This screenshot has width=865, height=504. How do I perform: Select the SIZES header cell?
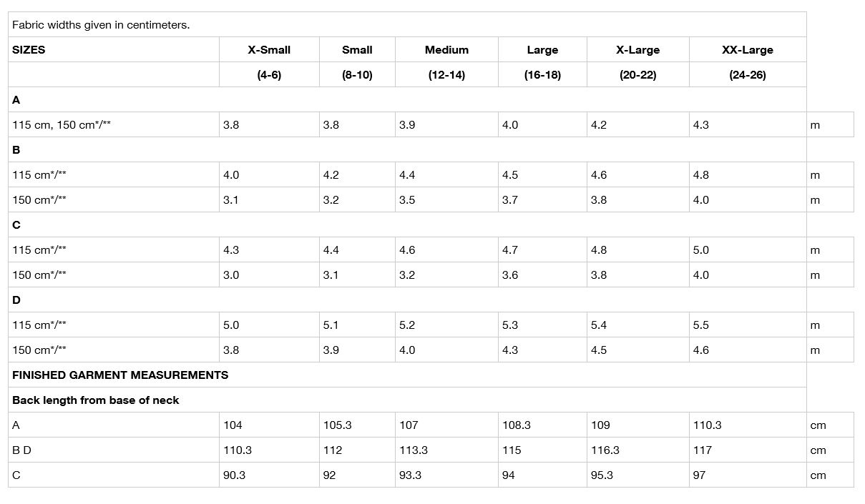tap(29, 50)
